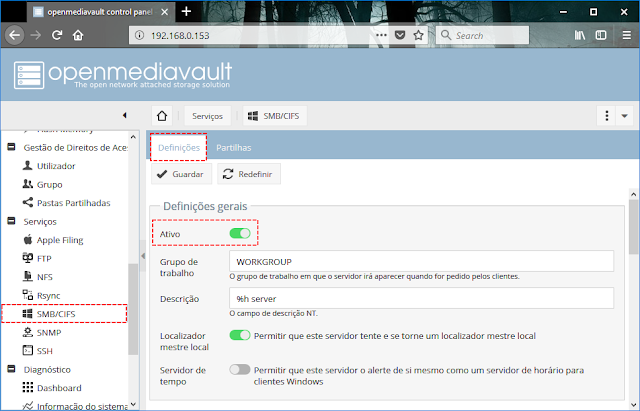Screen dimensions: 640x411
Task: Close the openmediavault control panel tab
Action: (x=164, y=12)
